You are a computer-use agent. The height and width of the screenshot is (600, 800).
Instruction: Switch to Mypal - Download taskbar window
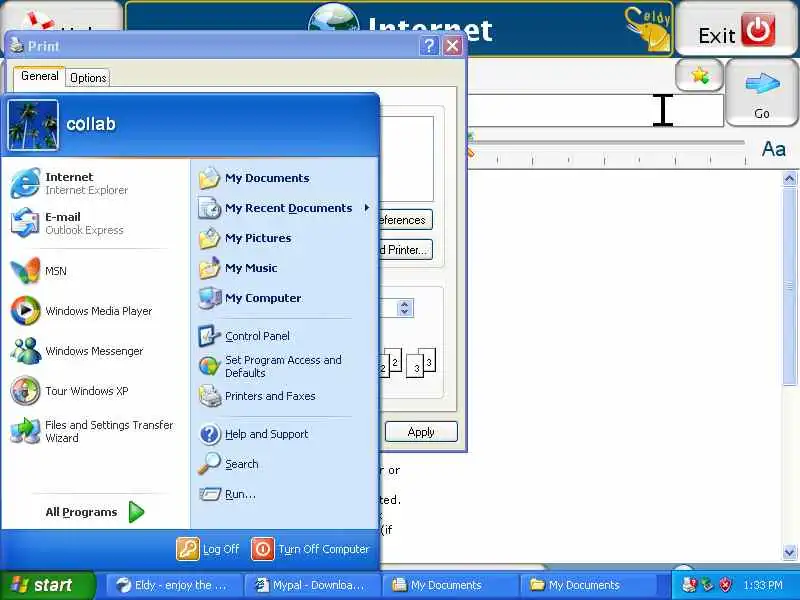[x=312, y=585]
